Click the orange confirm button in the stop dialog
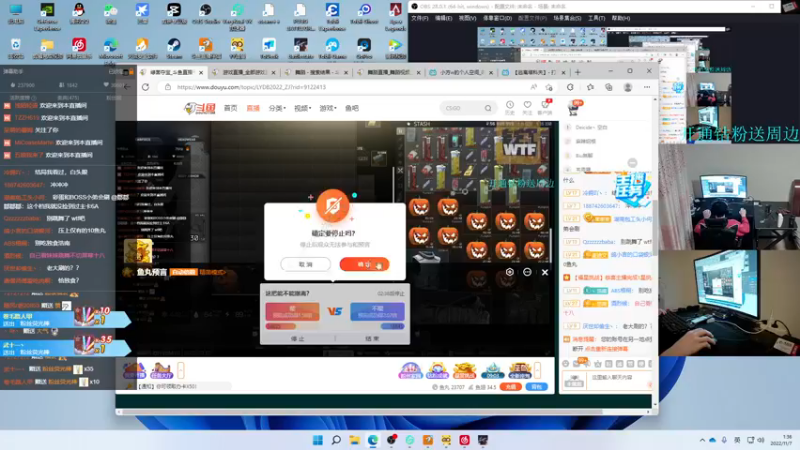 [364, 264]
